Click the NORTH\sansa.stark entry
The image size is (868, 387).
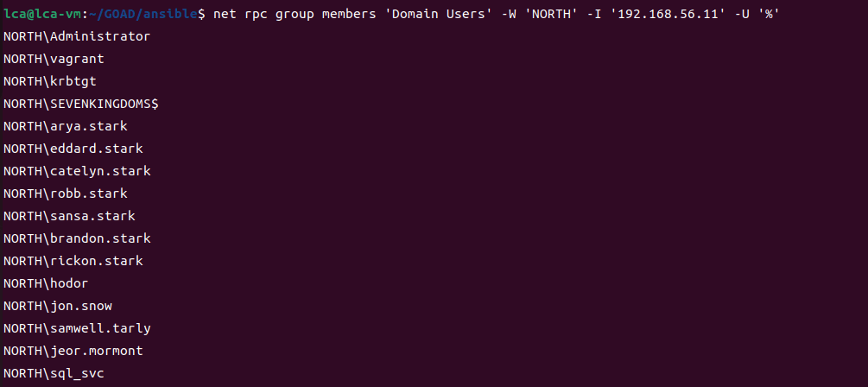[69, 216]
